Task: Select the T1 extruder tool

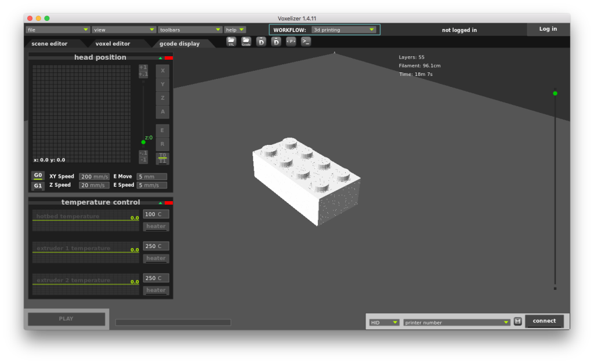Action: pyautogui.click(x=162, y=161)
